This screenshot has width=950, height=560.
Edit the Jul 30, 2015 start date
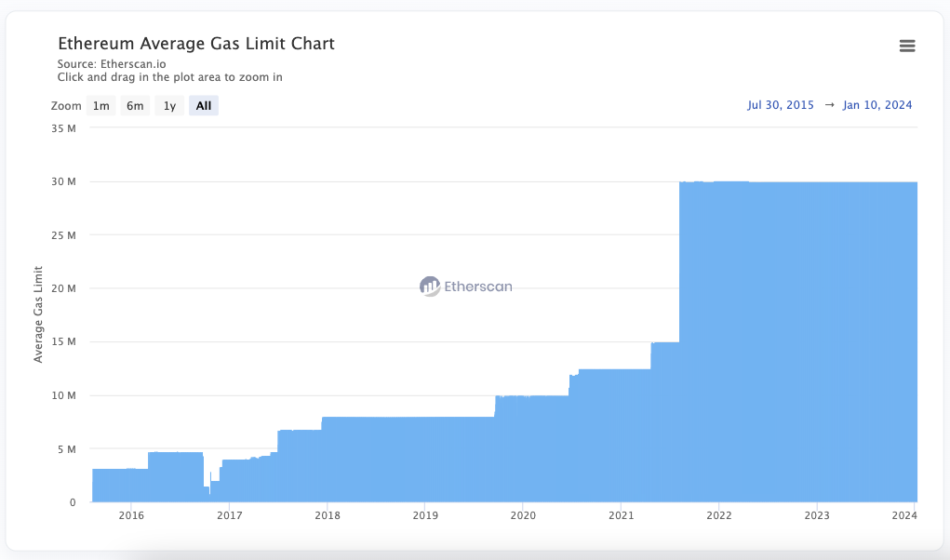[780, 105]
